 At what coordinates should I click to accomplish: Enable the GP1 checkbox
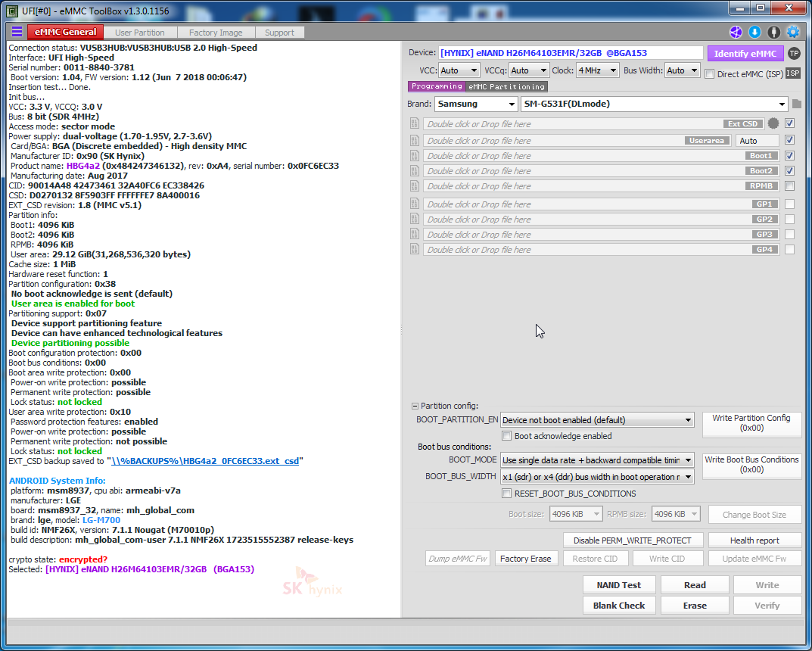coord(789,204)
